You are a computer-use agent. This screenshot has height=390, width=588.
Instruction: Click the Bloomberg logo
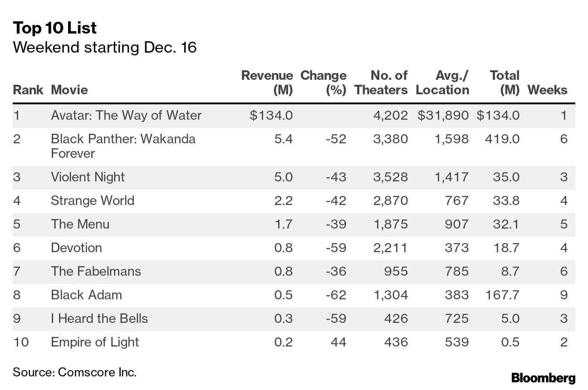(x=543, y=378)
